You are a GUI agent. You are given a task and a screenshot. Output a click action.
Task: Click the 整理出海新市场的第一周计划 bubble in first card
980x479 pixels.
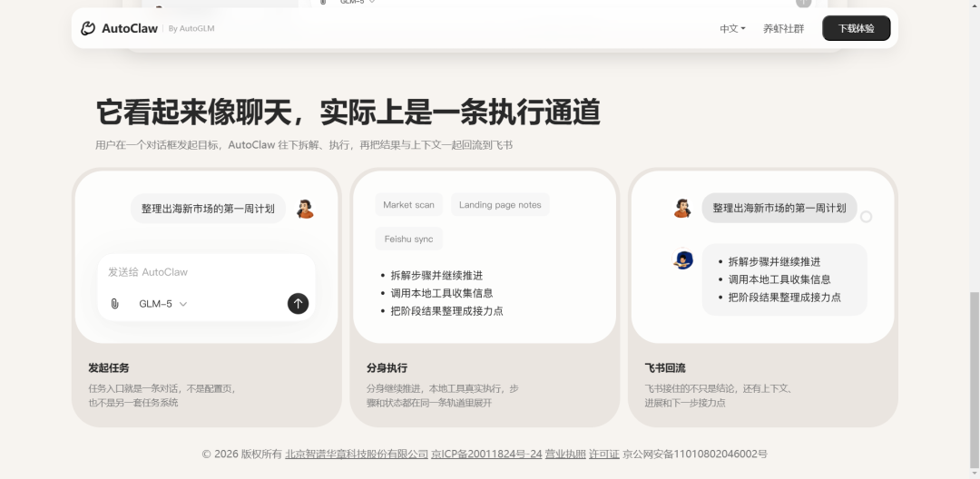point(208,209)
